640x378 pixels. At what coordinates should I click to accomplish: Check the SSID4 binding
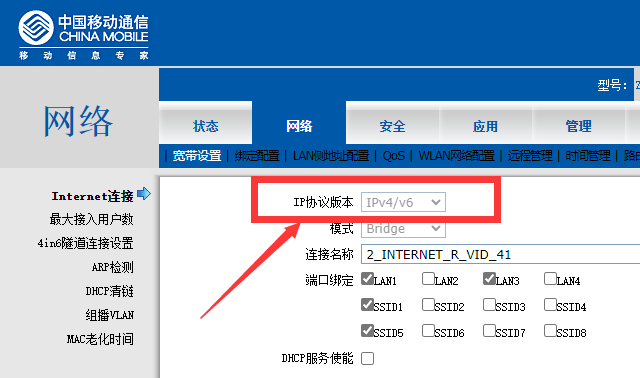point(550,305)
